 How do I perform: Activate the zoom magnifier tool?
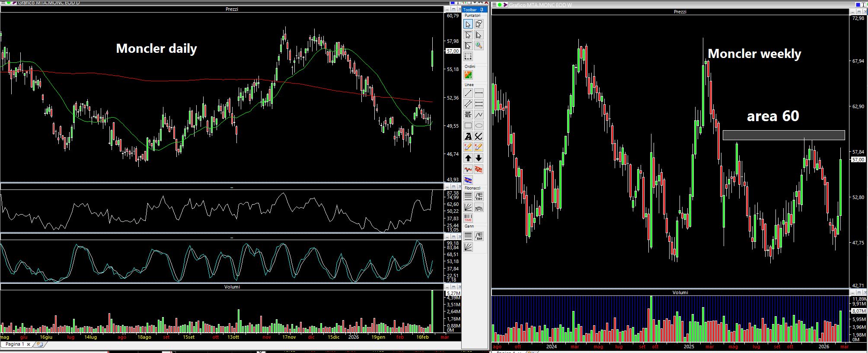(479, 45)
